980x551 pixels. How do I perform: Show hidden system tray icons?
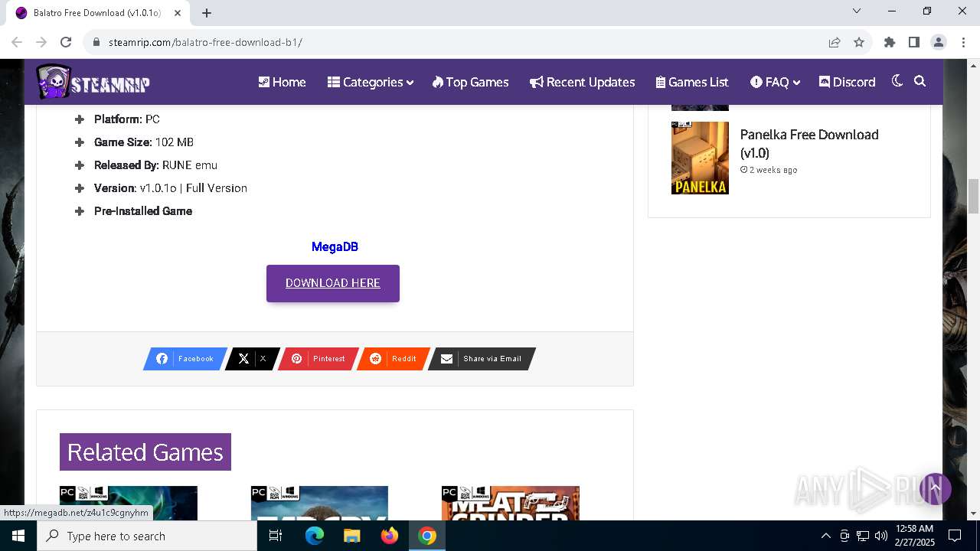coord(825,536)
